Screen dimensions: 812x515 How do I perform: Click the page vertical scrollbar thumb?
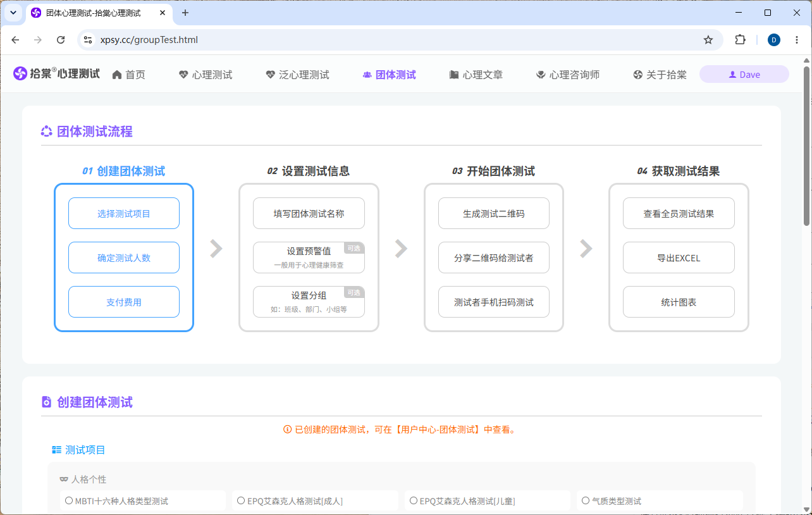click(806, 145)
